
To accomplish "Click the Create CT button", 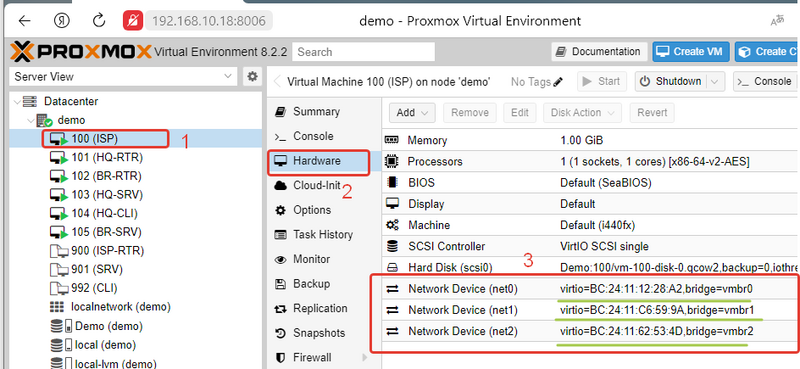I will point(767,52).
